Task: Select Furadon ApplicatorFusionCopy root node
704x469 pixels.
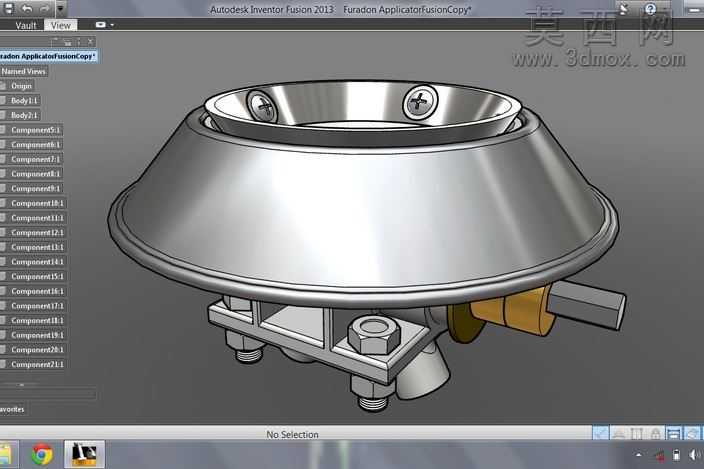Action: (x=48, y=56)
